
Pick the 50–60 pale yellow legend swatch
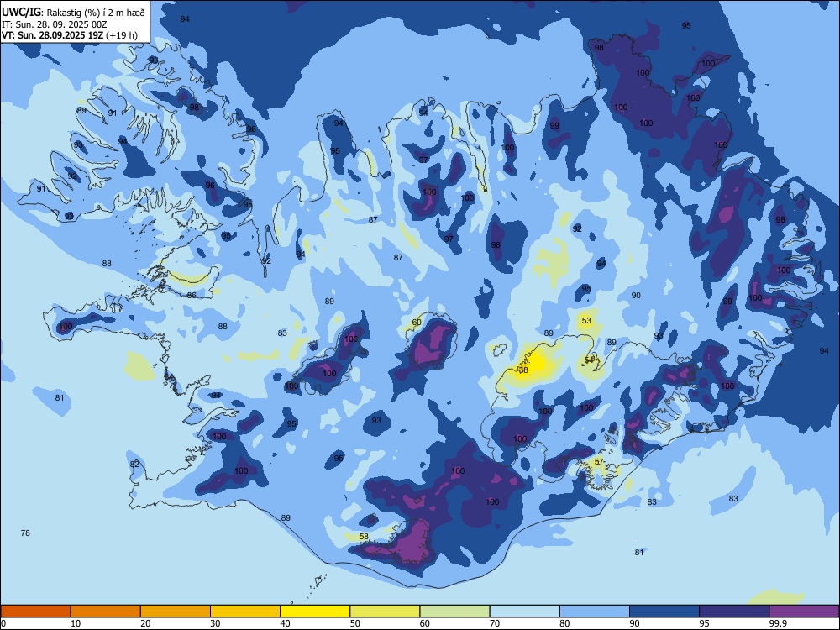click(385, 612)
